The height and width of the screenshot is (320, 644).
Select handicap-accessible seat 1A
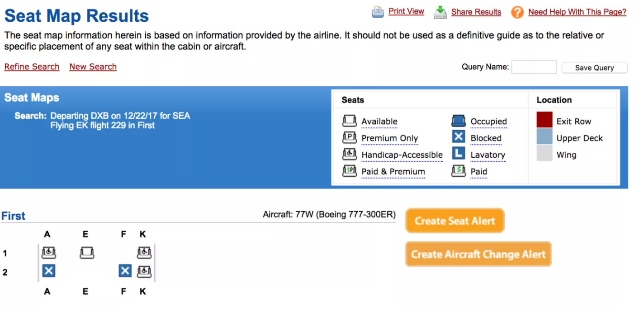coord(48,252)
